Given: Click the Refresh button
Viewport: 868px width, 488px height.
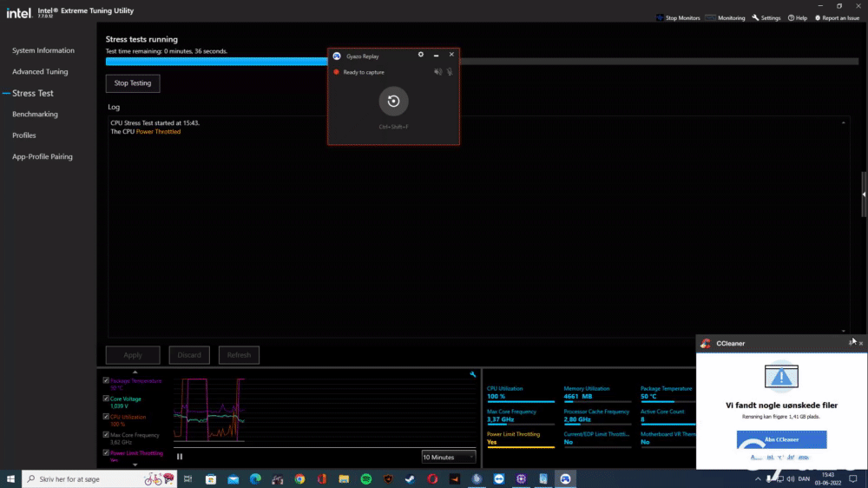Looking at the screenshot, I should pyautogui.click(x=240, y=355).
